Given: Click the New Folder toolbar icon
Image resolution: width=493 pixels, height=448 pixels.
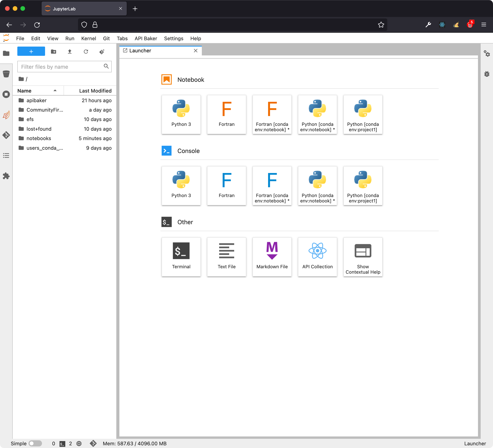Looking at the screenshot, I should [54, 52].
